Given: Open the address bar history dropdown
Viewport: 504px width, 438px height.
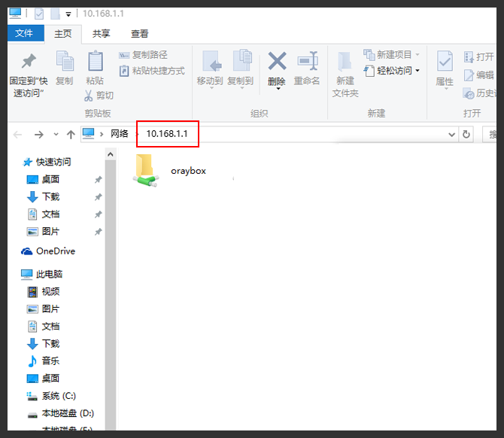Looking at the screenshot, I should [451, 135].
